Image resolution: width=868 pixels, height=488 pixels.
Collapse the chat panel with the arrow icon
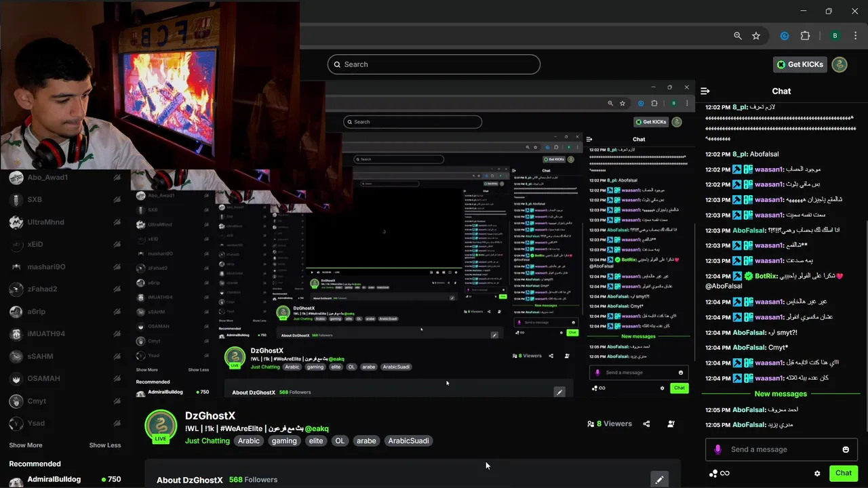tap(705, 91)
